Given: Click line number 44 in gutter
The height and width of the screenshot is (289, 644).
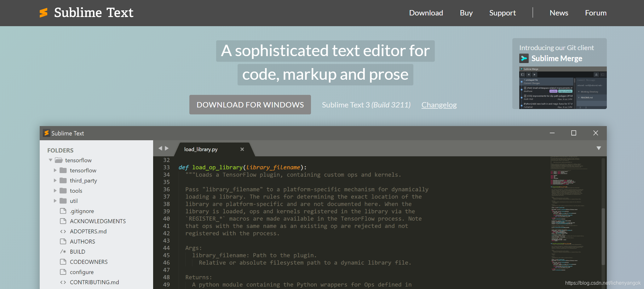Looking at the screenshot, I should coord(166,248).
